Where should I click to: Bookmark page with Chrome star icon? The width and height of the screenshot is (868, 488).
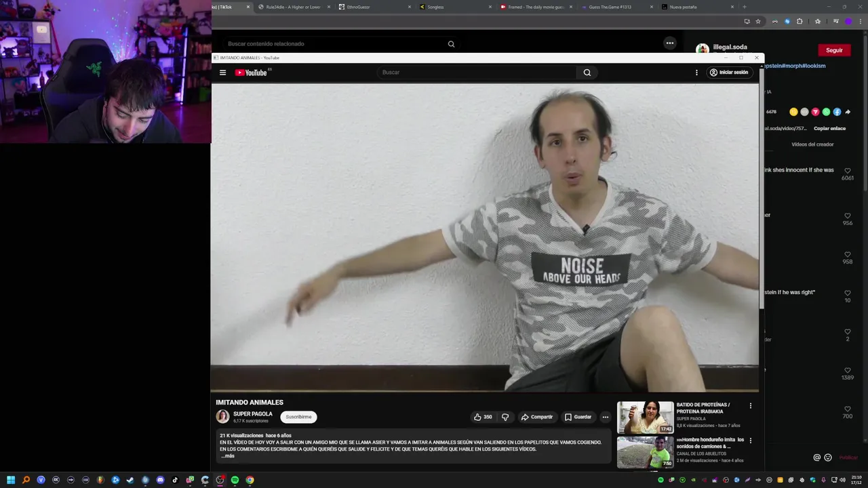click(758, 22)
